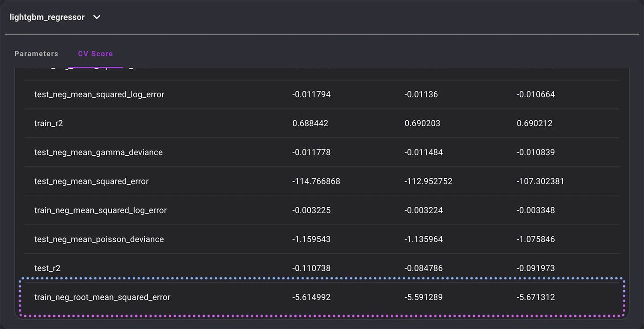The height and width of the screenshot is (329, 644).
Task: Click the -1.135964 cell
Action: coord(424,239)
